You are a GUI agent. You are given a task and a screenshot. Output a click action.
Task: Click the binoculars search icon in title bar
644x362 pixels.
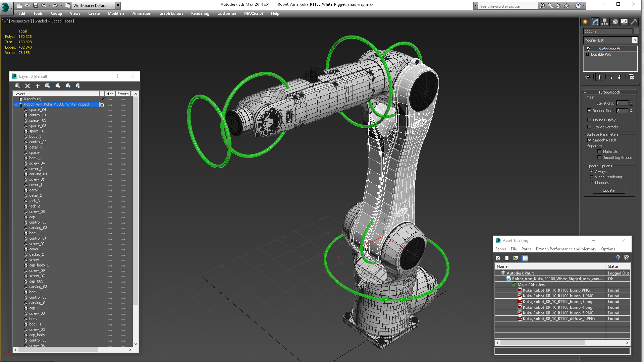[x=542, y=6]
